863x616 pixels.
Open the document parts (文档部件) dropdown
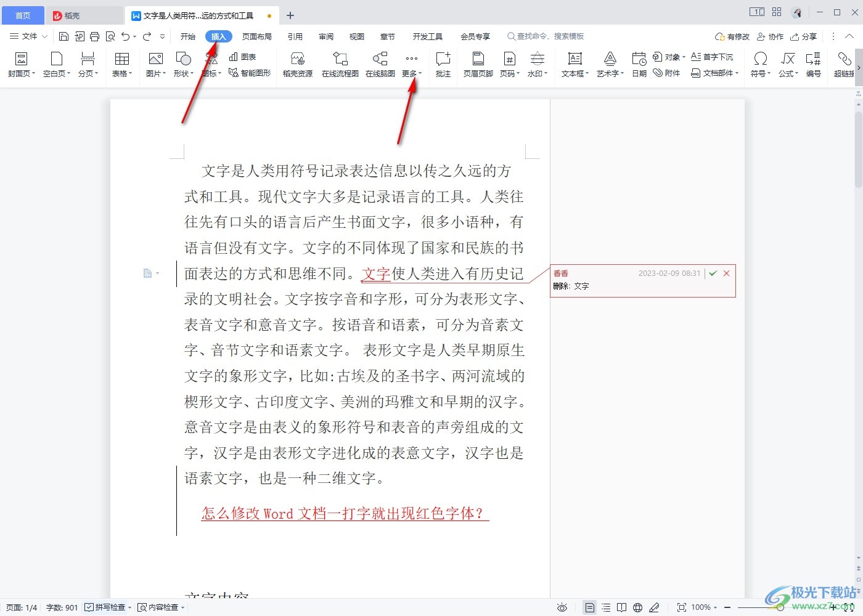pos(714,73)
